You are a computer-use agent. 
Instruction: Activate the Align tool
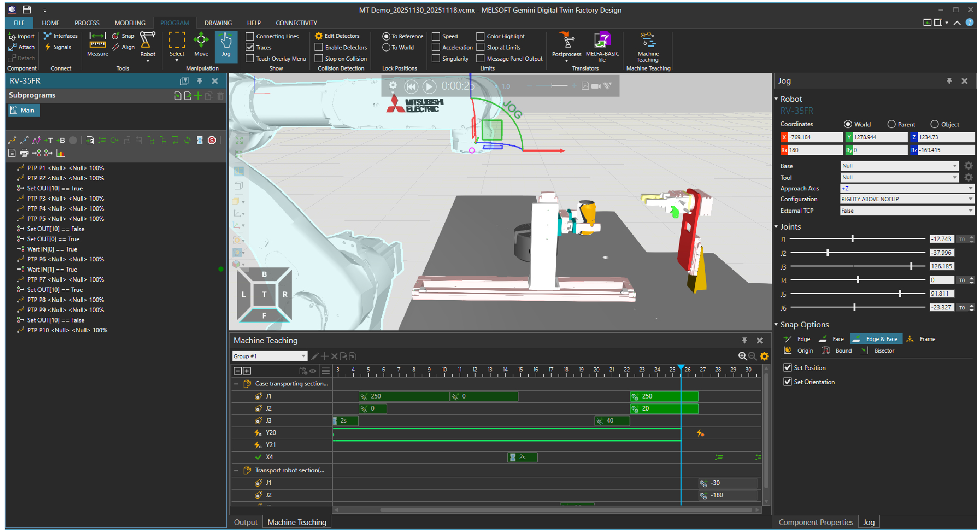[x=124, y=47]
